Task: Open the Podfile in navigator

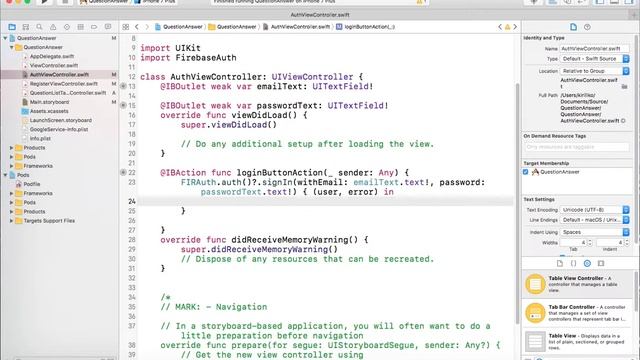Action: (32, 184)
